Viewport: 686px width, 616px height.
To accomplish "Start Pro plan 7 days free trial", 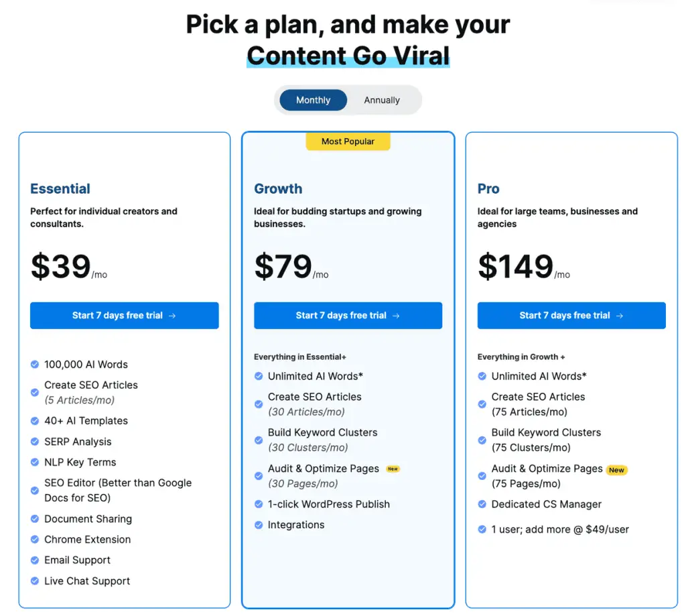I will pos(571,315).
